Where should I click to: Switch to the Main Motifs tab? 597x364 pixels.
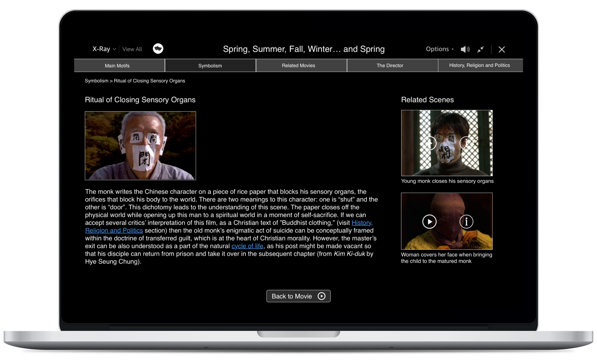tap(119, 66)
